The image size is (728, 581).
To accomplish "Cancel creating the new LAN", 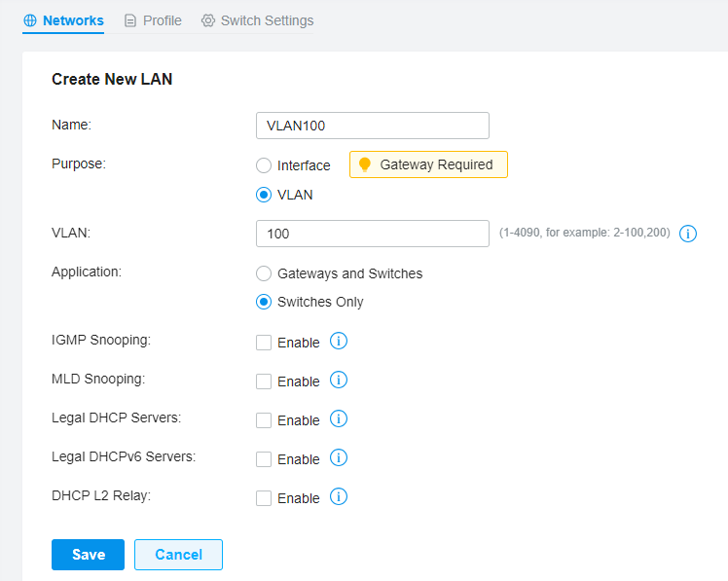I will point(178,555).
